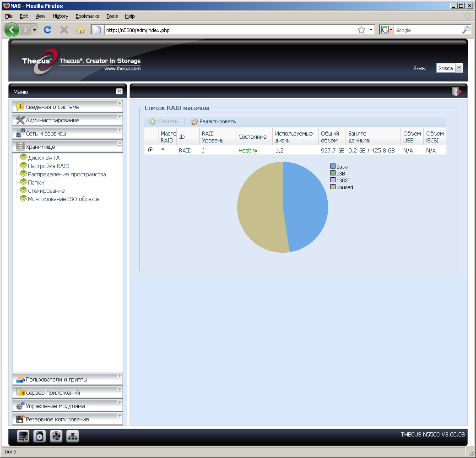Expand Пользователи и группы section plus

119,376
